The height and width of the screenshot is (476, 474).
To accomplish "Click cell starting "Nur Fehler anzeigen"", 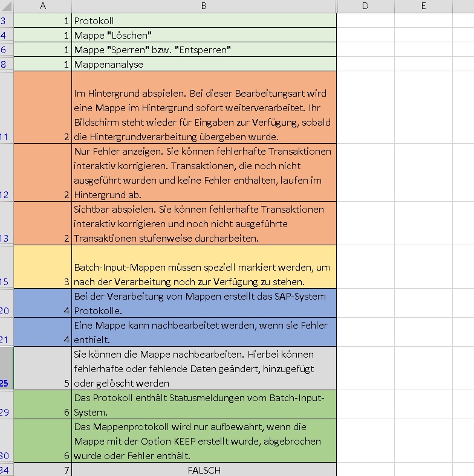I will tap(204, 173).
